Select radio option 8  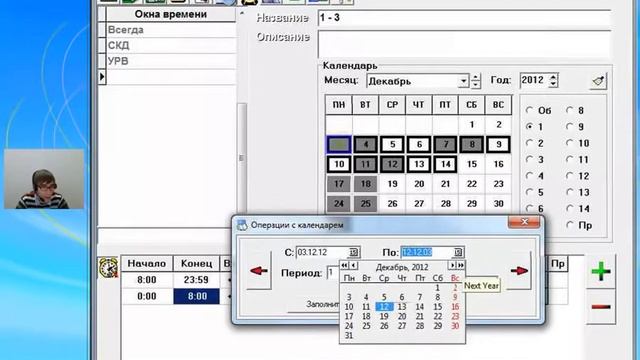click(x=570, y=110)
